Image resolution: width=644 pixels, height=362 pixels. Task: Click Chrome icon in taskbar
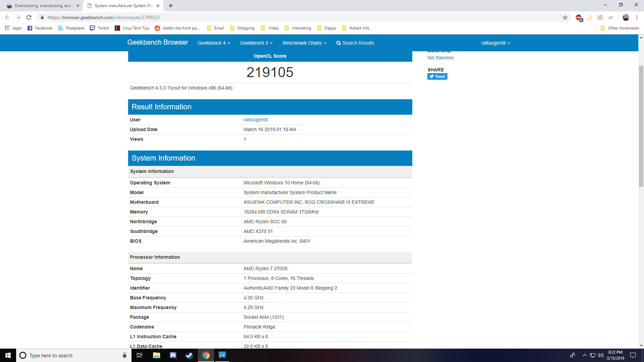click(206, 355)
